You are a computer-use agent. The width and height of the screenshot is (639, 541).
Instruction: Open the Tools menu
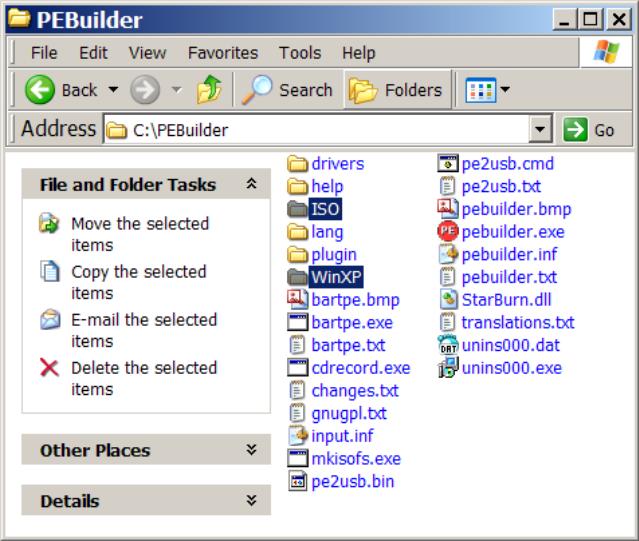300,53
